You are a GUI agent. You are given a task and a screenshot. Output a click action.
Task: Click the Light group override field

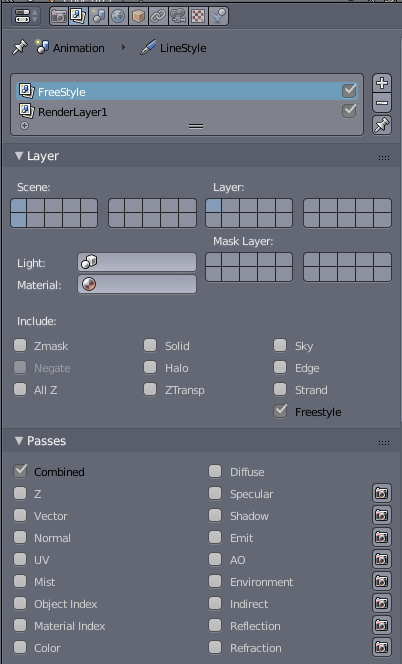[x=137, y=263]
